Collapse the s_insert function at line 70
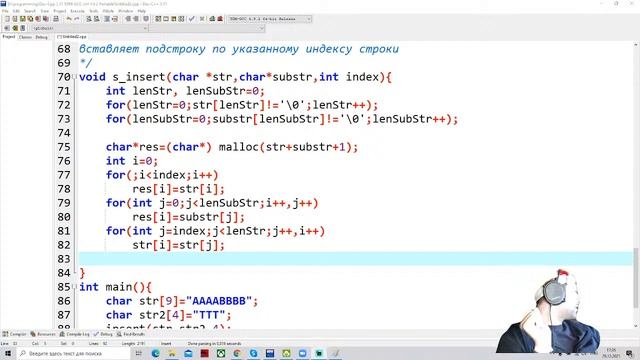 pos(74,76)
